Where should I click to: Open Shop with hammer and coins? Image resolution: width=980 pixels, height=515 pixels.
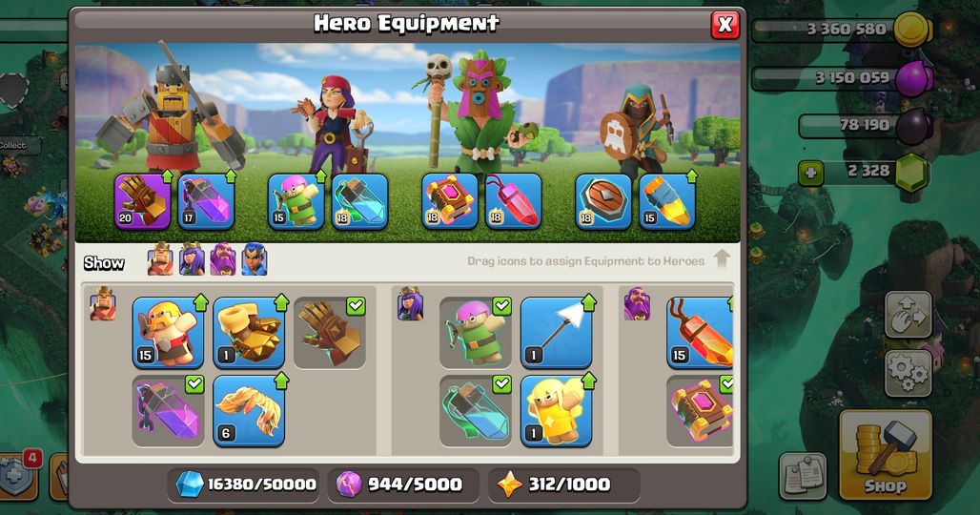(885, 454)
